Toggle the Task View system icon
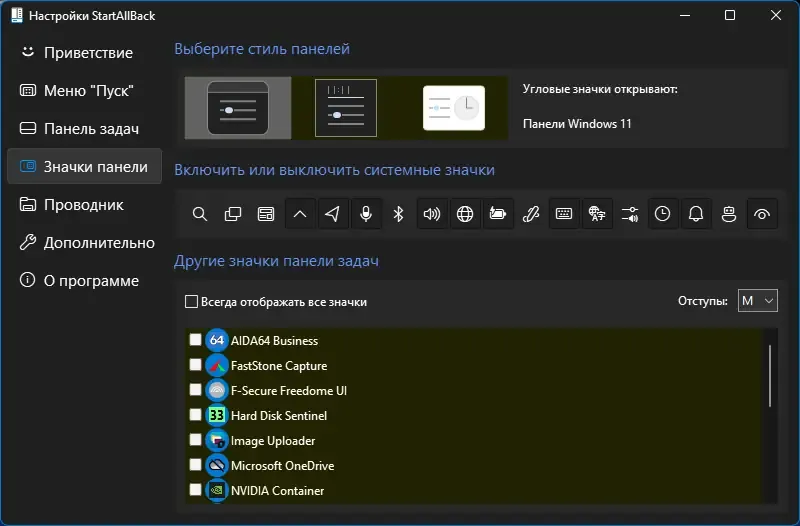The image size is (800, 526). [233, 214]
